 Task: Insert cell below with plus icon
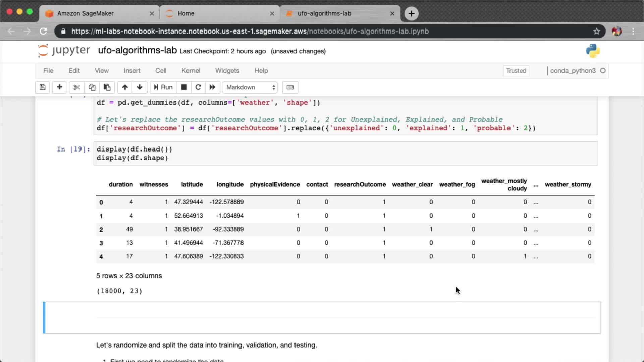coord(59,87)
